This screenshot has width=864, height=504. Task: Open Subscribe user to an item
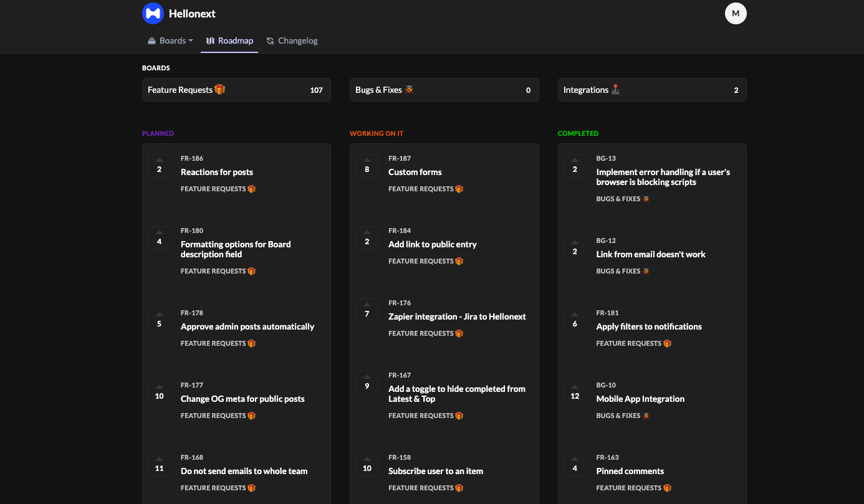[x=436, y=471]
